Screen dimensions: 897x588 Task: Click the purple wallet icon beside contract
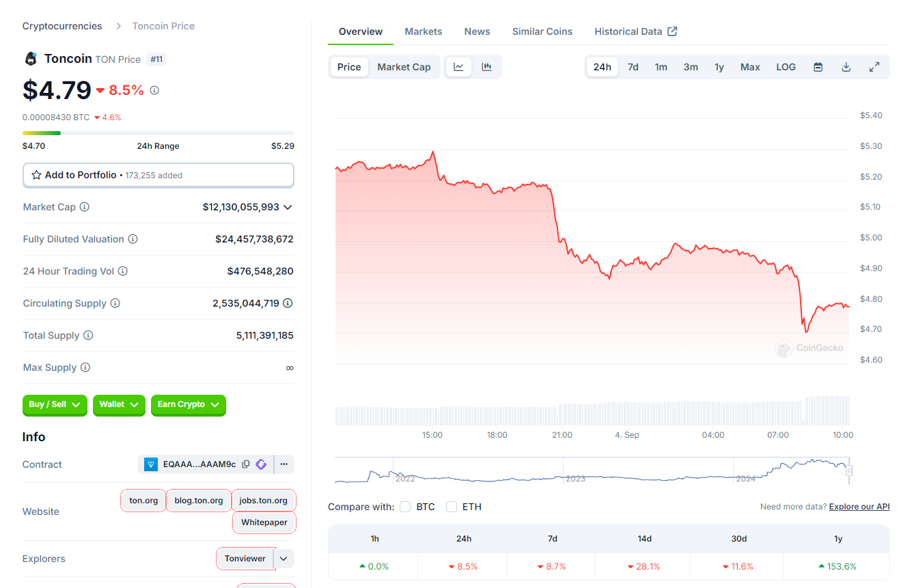coord(261,464)
